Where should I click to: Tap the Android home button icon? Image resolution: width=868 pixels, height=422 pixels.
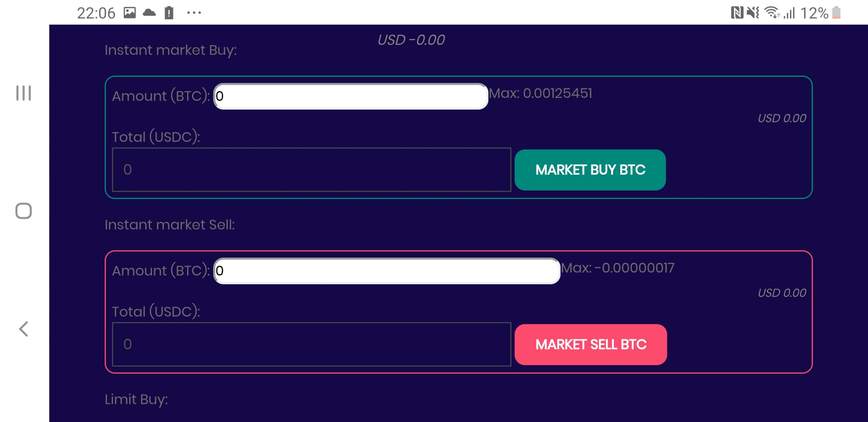[x=24, y=211]
